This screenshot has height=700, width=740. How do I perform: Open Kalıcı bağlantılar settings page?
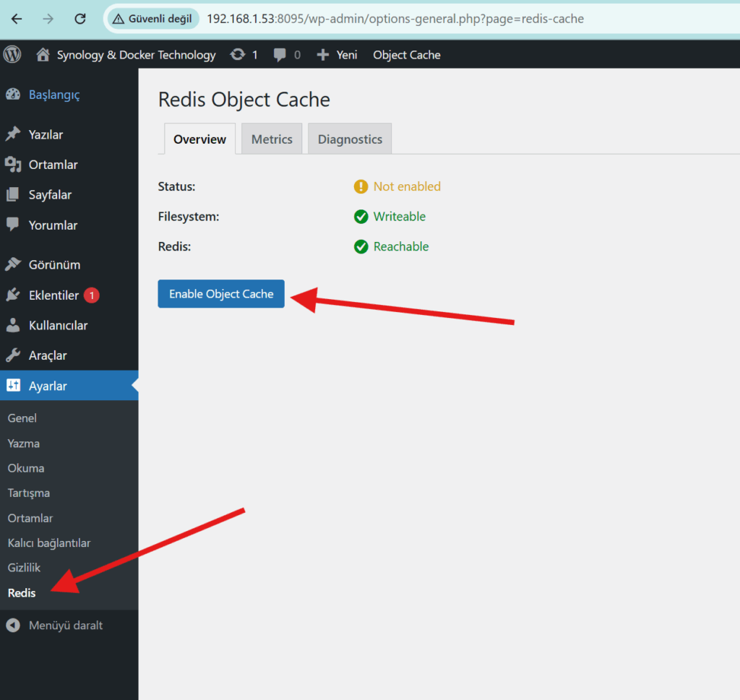(49, 543)
